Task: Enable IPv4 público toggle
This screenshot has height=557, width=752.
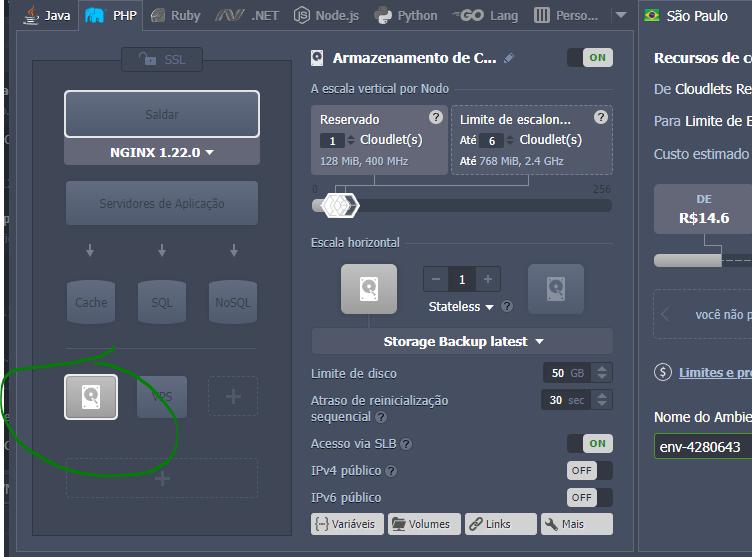Action: (589, 470)
